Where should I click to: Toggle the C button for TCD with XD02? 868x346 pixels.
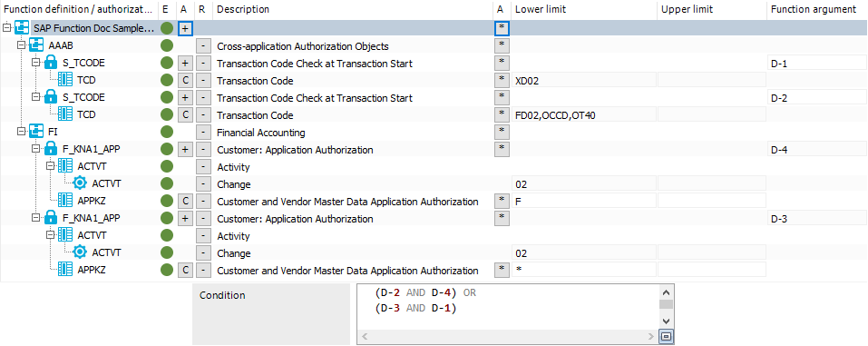(185, 81)
